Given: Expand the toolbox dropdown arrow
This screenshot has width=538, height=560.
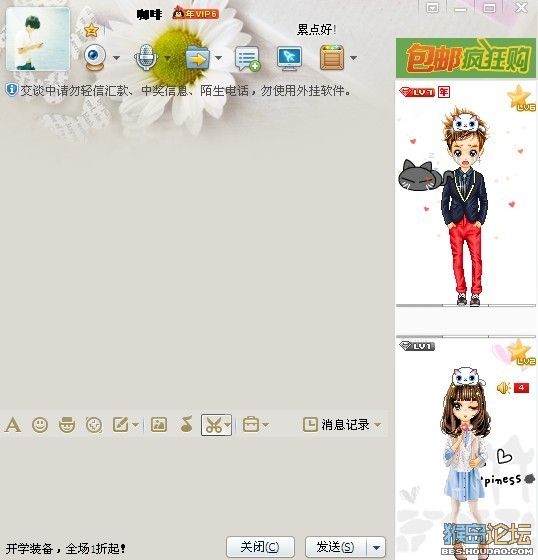Looking at the screenshot, I should (265, 425).
